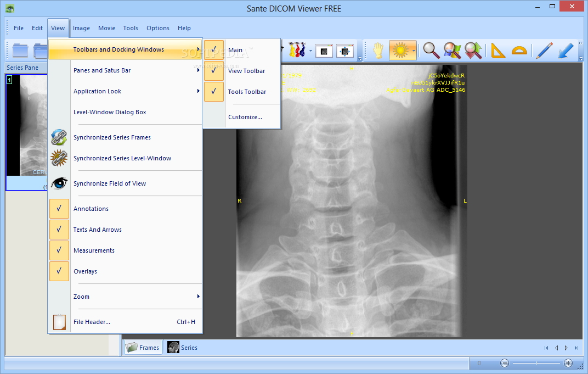Open the File menu
The width and height of the screenshot is (588, 374).
pos(19,28)
